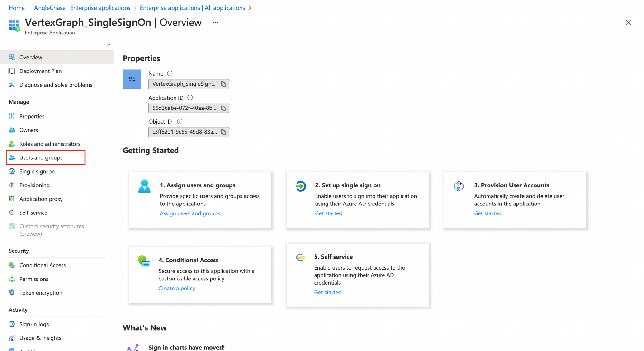Image resolution: width=644 pixels, height=351 pixels.
Task: Click Get started under Self service
Action: (x=328, y=292)
